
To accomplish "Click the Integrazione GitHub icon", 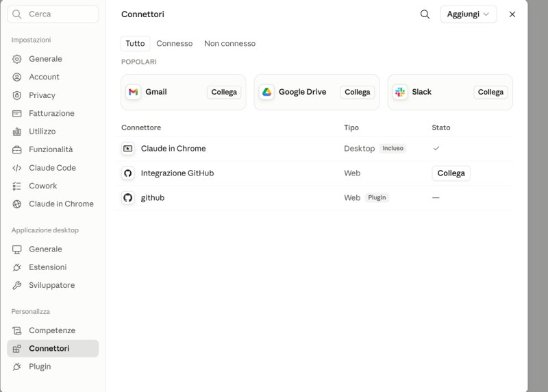I will pos(128,173).
